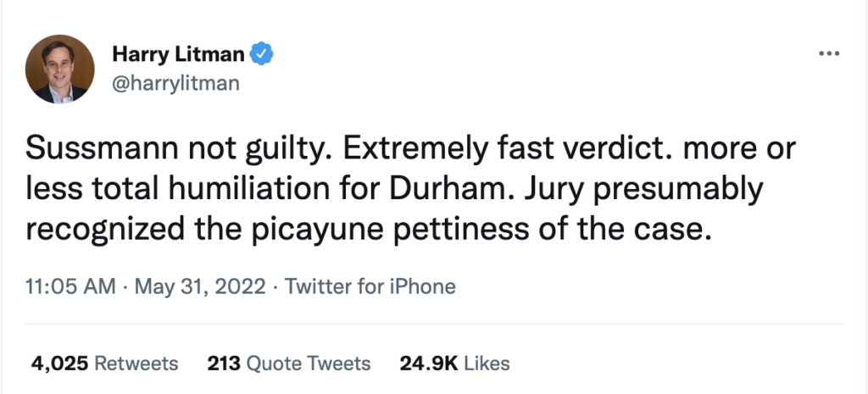The height and width of the screenshot is (394, 868).
Task: View the 4,025 Retweets list
Action: tap(105, 363)
